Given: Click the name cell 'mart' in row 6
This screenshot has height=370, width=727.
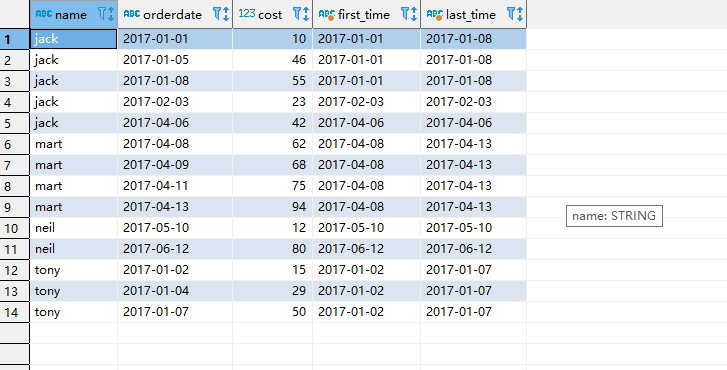Looking at the screenshot, I should point(73,144).
